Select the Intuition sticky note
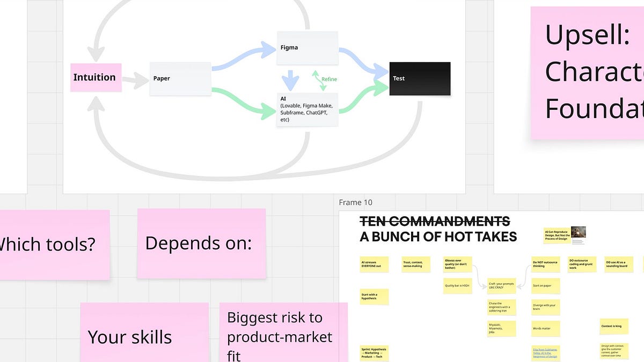Viewport: 644px width, 362px height. [96, 77]
